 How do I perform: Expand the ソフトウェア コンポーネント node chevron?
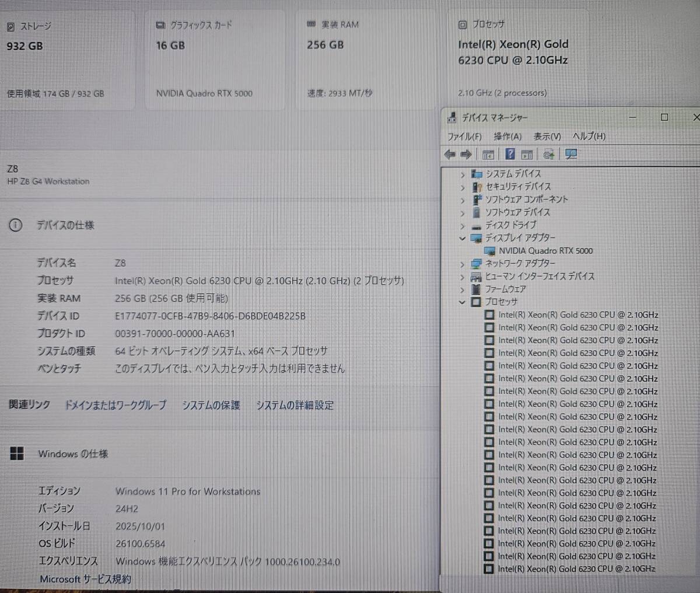click(463, 200)
